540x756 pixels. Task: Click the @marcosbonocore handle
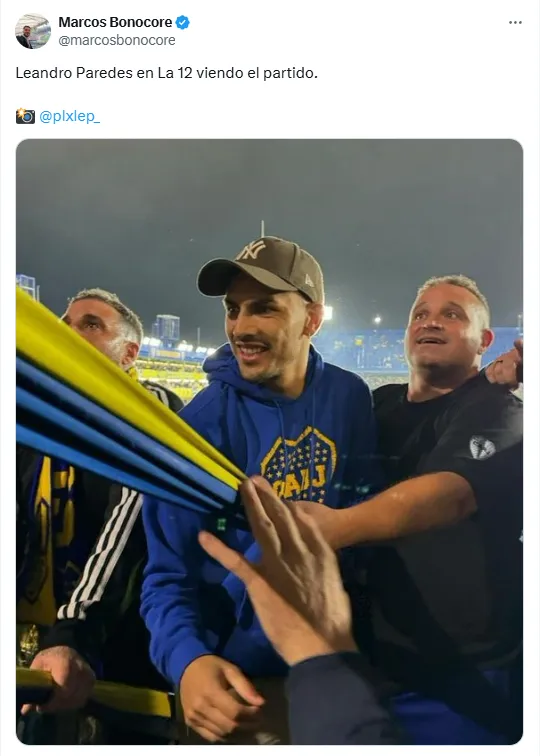117,40
